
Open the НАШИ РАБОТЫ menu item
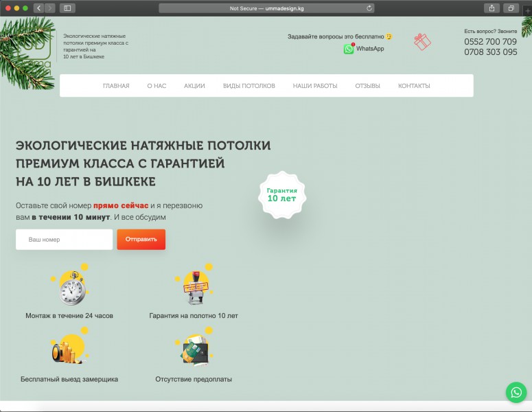tap(315, 86)
